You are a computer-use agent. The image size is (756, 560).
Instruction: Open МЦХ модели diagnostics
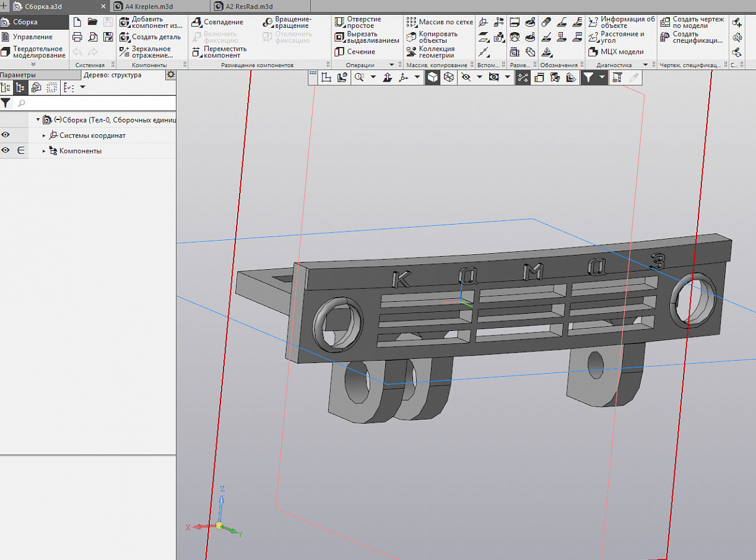(615, 52)
